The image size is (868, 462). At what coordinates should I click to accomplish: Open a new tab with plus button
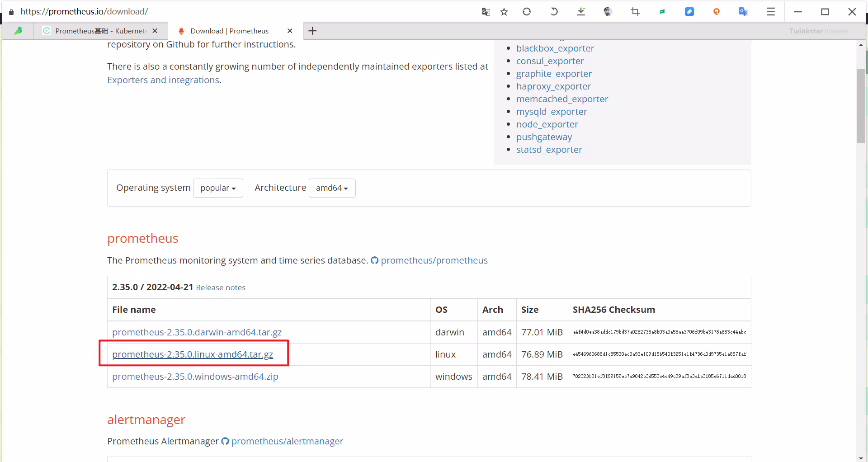[312, 31]
